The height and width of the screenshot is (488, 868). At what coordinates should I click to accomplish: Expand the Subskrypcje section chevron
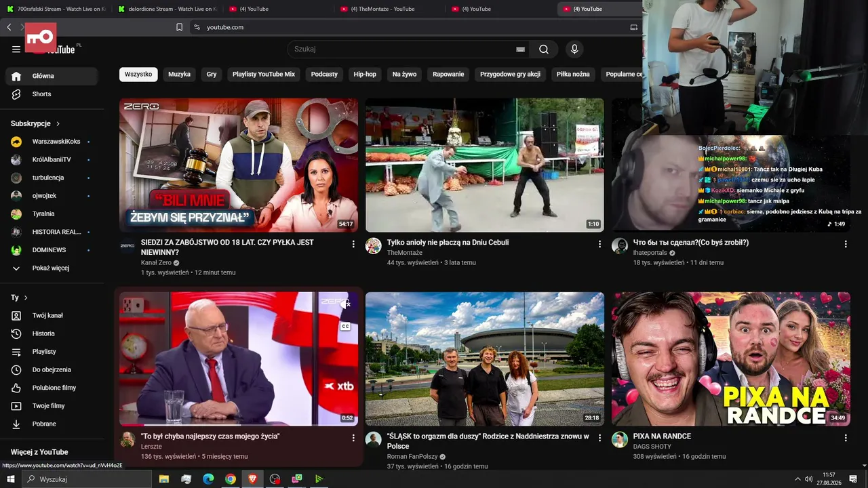tap(58, 124)
